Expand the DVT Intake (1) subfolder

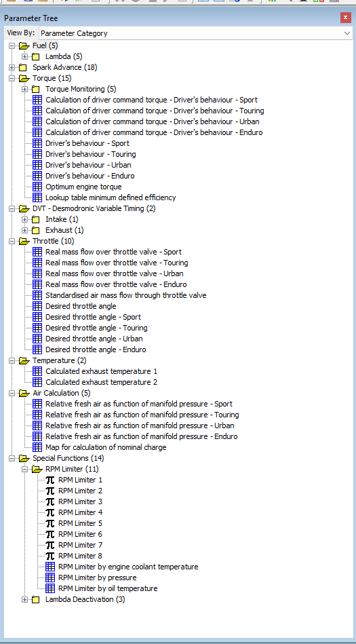[24, 219]
